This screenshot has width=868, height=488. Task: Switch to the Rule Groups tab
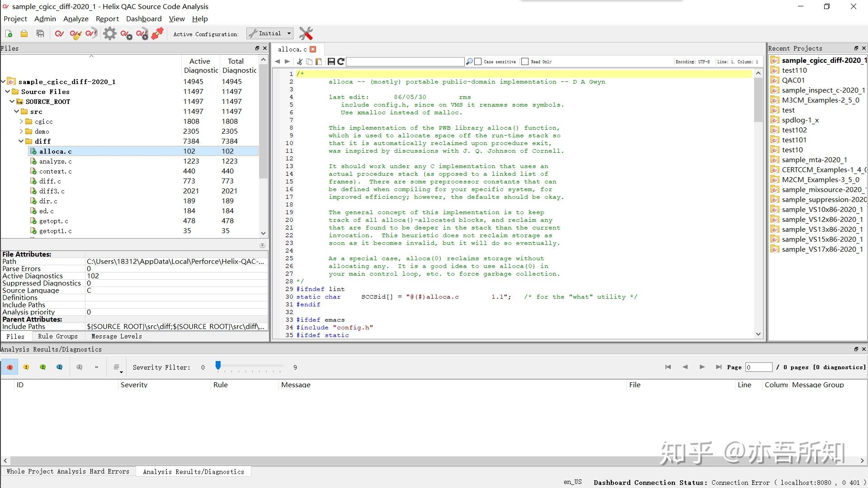point(58,336)
